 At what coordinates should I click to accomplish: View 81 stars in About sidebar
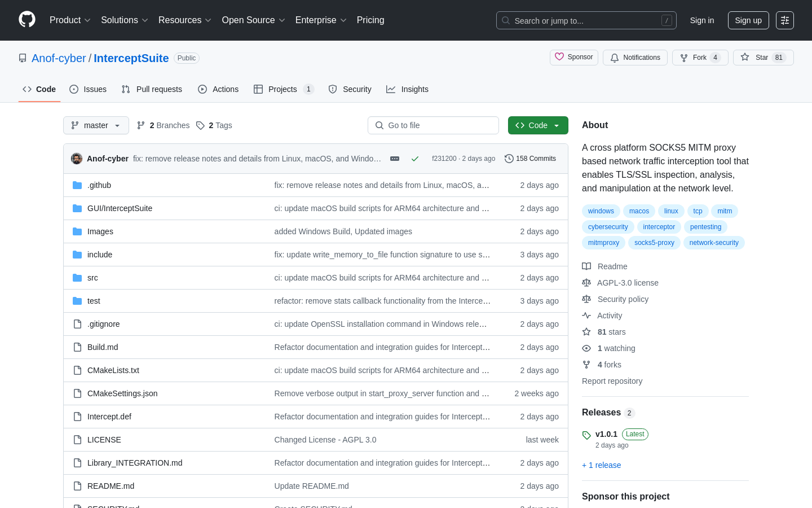click(x=604, y=332)
